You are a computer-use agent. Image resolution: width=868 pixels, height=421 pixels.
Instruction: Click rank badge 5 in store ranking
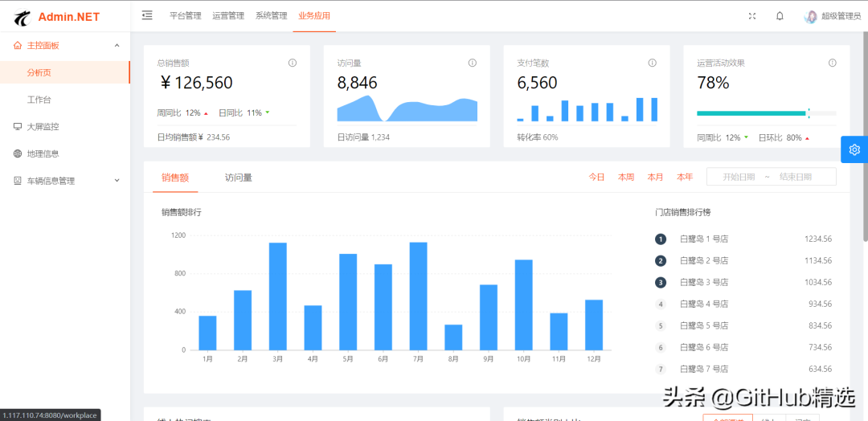(x=660, y=326)
